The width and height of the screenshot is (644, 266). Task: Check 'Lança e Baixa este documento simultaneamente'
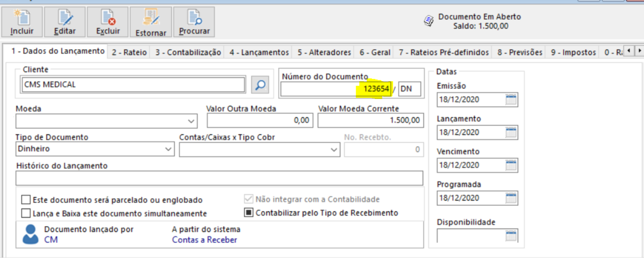(26, 213)
